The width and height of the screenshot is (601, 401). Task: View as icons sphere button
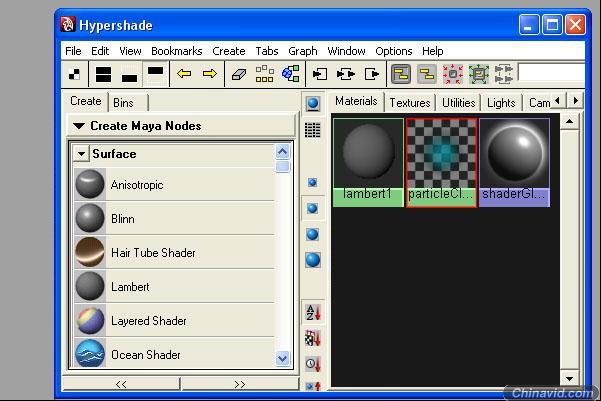[x=313, y=104]
